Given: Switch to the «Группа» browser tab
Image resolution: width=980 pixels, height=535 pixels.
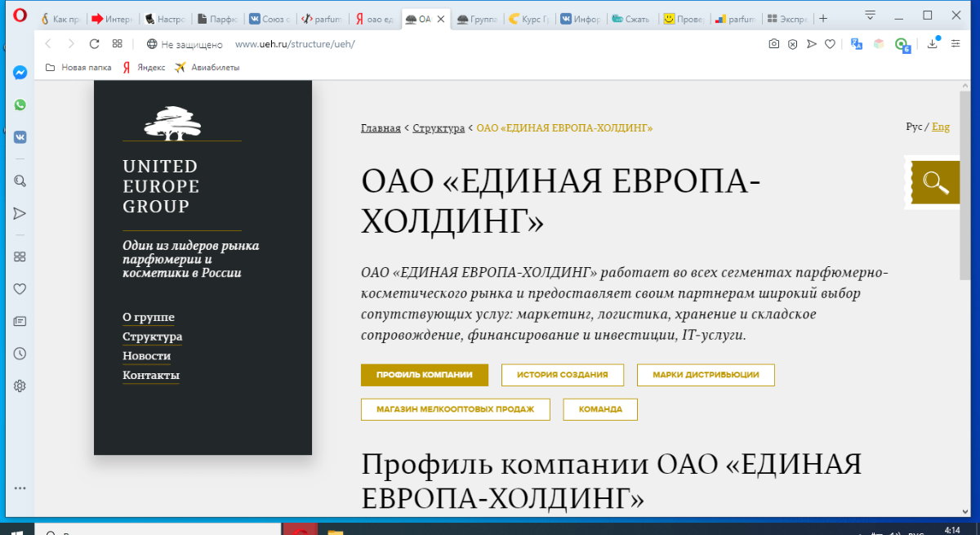Looking at the screenshot, I should tap(478, 16).
